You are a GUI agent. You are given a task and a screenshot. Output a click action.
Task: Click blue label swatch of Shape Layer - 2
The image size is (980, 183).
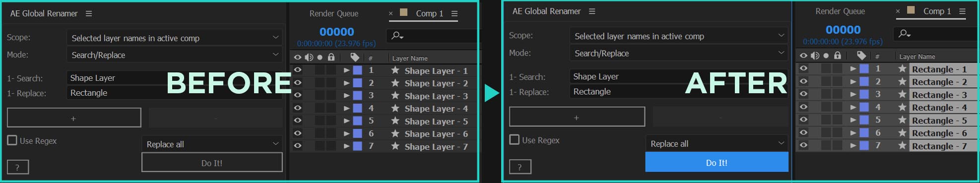pos(357,83)
